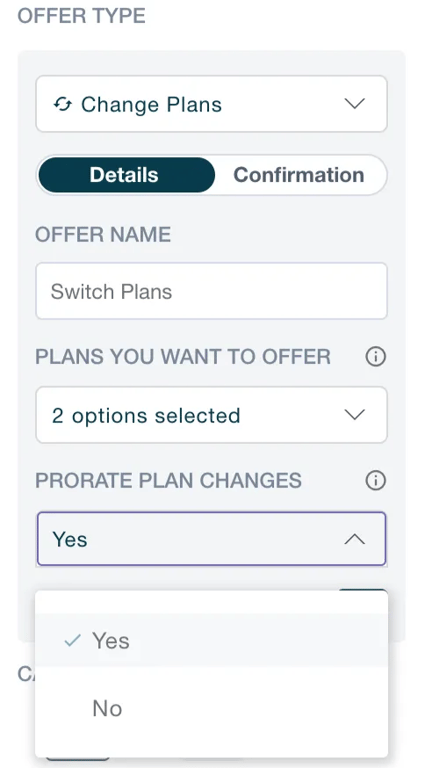The height and width of the screenshot is (768, 425).
Task: Select Yes in the prorate options list
Action: (x=212, y=640)
